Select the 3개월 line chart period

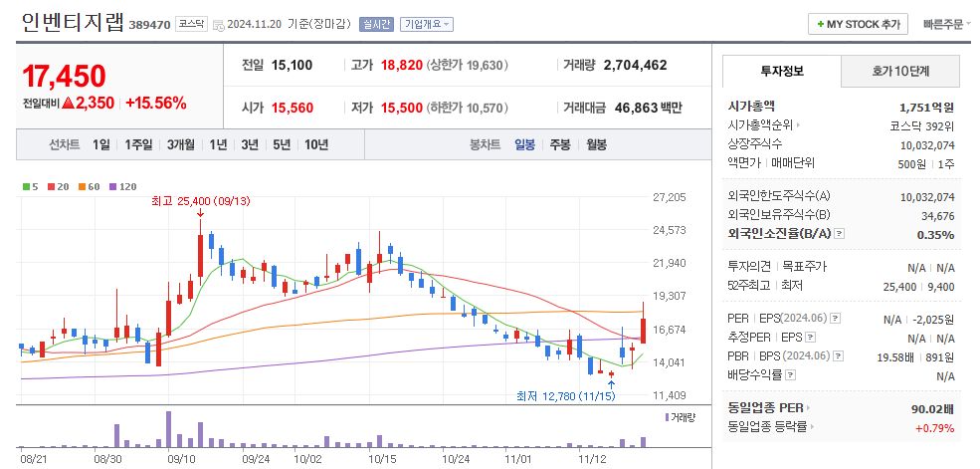point(181,145)
